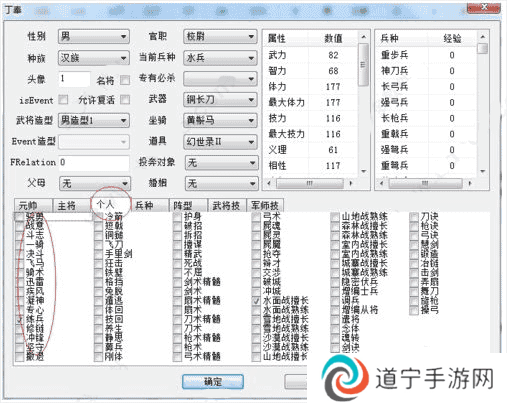This screenshot has height=403, width=507.
Task: Close the 丁奉 dialog window
Action: [484, 7]
